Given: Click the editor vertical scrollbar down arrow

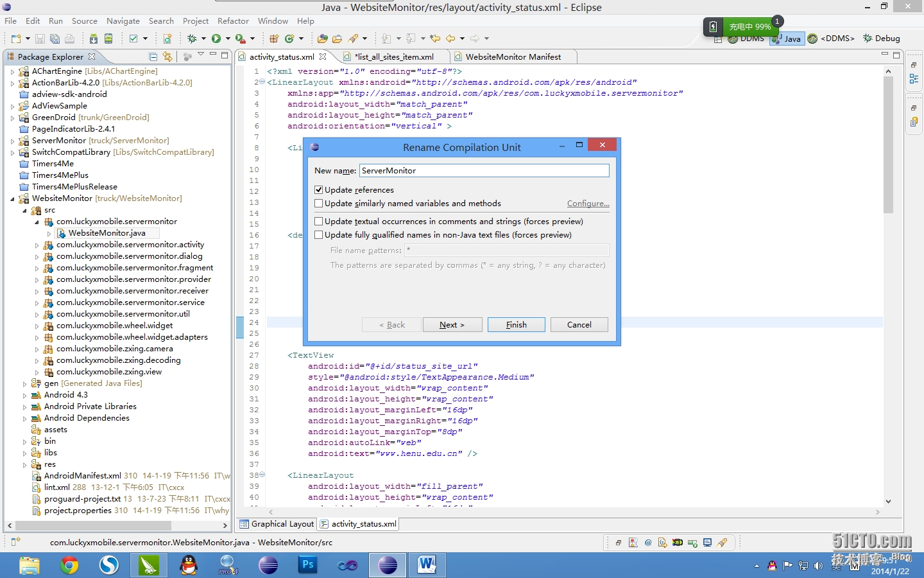Looking at the screenshot, I should [x=888, y=502].
